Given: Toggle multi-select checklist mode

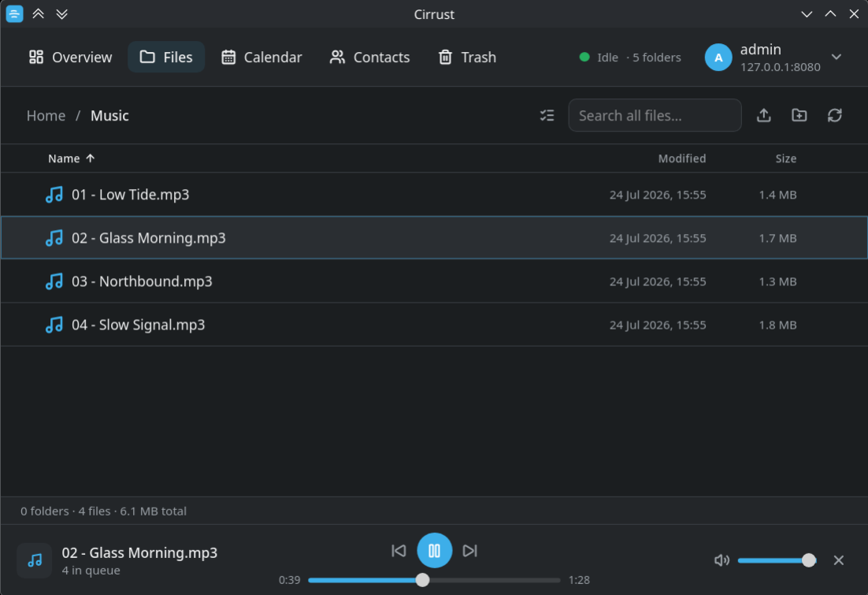Looking at the screenshot, I should point(547,115).
